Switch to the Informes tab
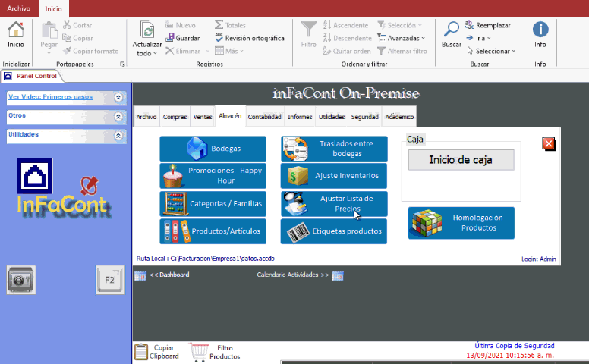The height and width of the screenshot is (364, 589). click(300, 117)
